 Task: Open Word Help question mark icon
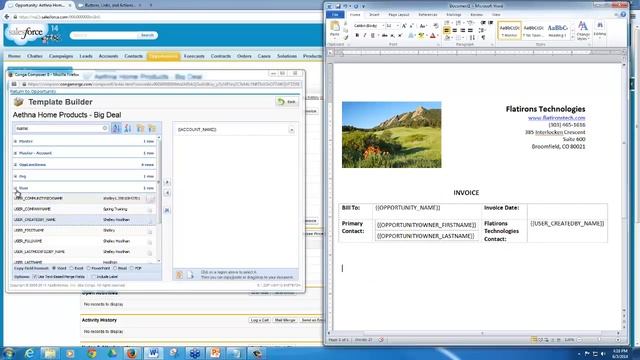pyautogui.click(x=623, y=14)
